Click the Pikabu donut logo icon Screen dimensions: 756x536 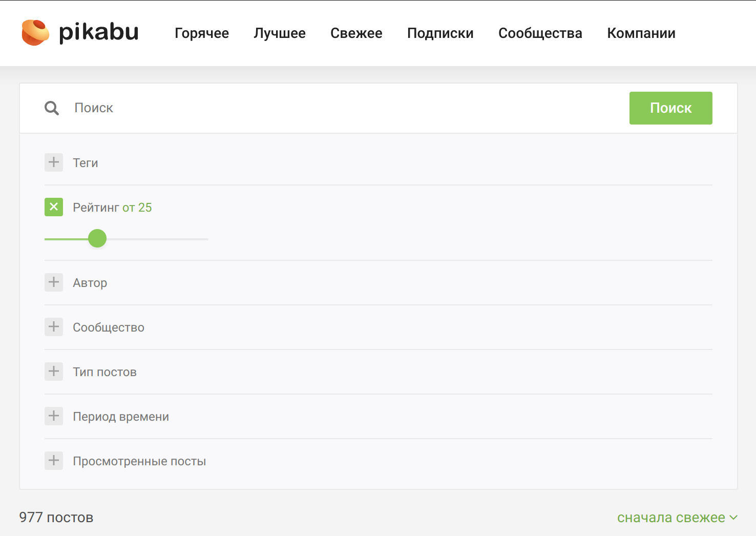coord(35,33)
